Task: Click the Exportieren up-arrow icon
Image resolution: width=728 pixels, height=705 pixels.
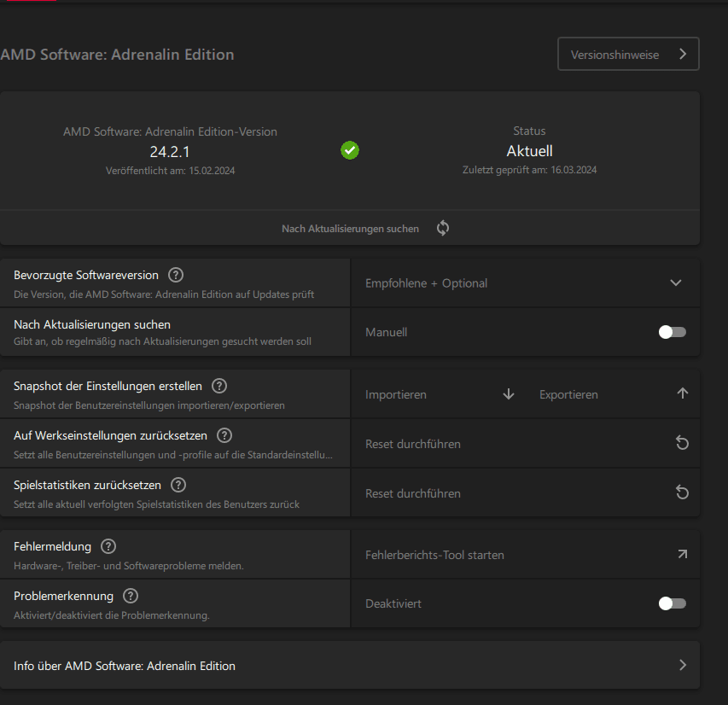Action: [682, 394]
